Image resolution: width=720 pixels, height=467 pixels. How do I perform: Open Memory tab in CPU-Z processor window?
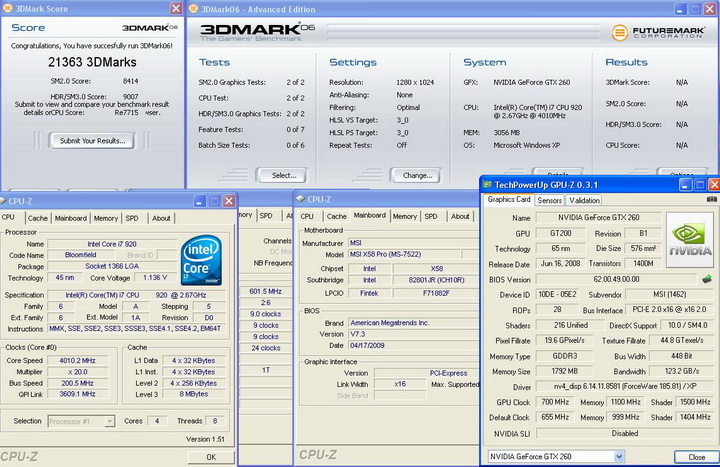[x=106, y=218]
